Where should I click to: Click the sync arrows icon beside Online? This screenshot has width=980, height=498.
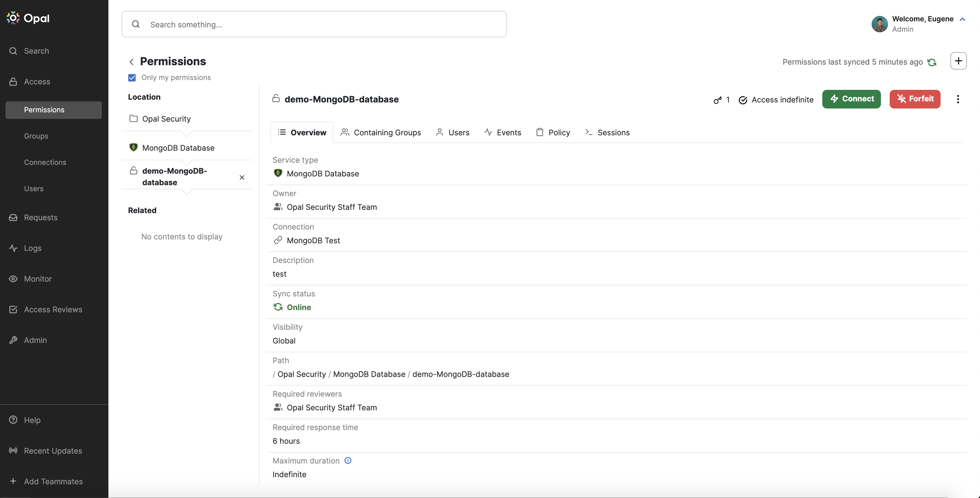[278, 307]
